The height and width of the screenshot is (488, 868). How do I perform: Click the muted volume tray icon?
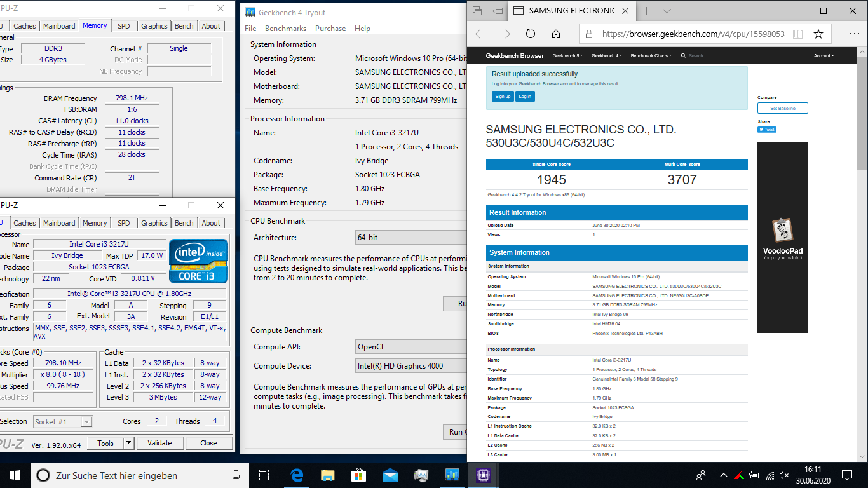click(784, 475)
